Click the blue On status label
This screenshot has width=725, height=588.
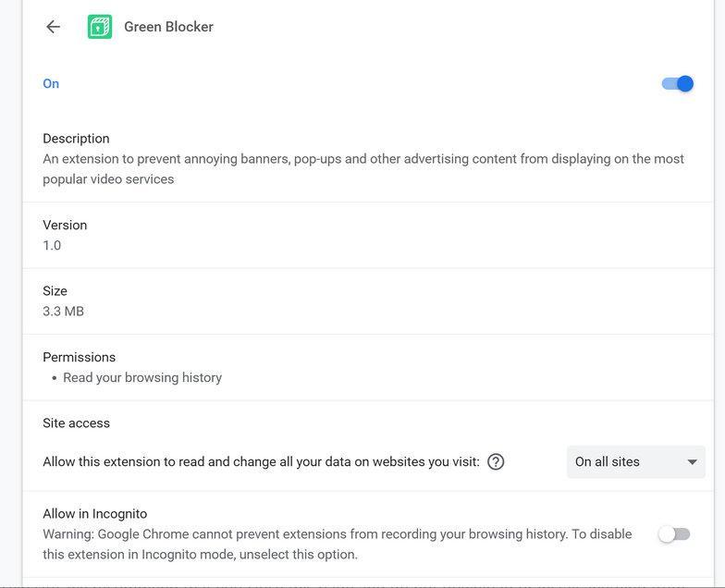(51, 84)
